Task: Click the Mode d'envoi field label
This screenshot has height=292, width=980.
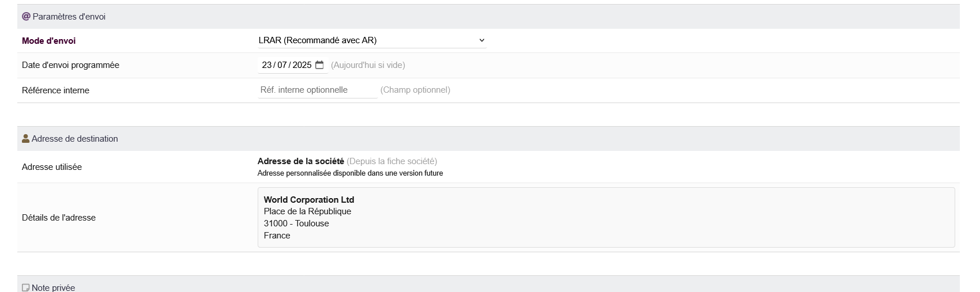Action: point(48,41)
